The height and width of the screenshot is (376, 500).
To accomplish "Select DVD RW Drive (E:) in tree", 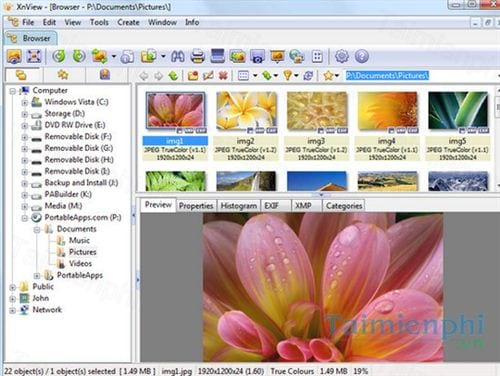I will [x=75, y=125].
